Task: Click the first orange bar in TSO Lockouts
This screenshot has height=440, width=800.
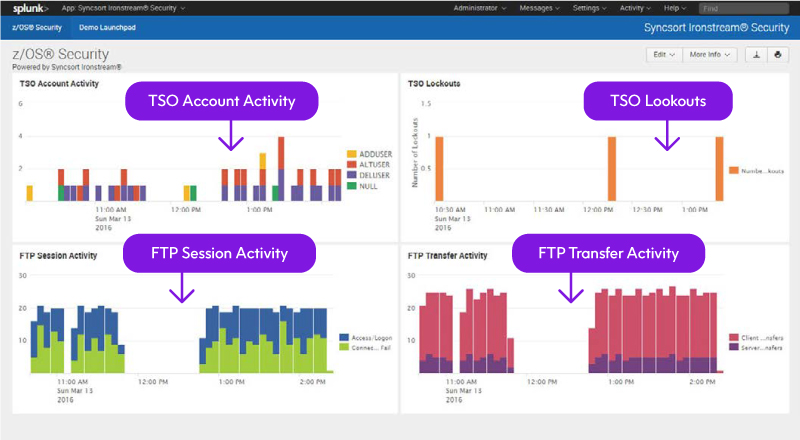Action: [x=439, y=168]
